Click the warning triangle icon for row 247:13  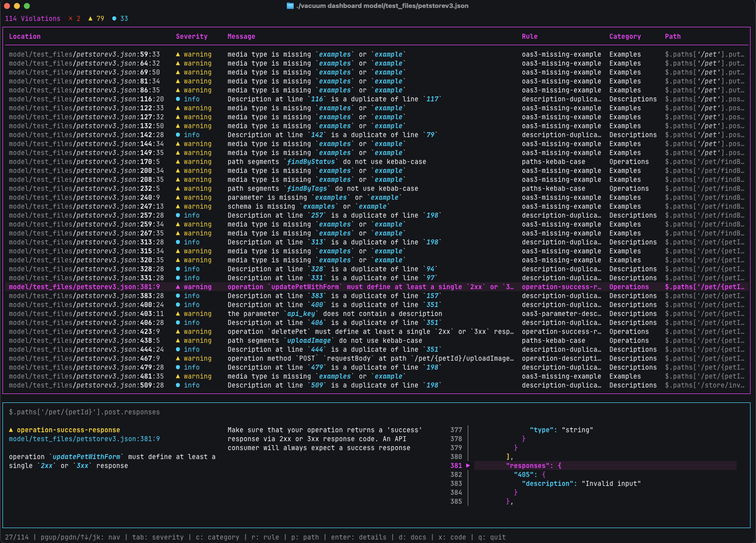coord(178,207)
